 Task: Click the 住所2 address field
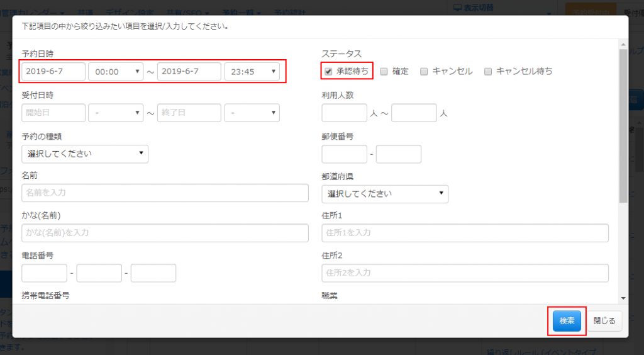(x=465, y=273)
